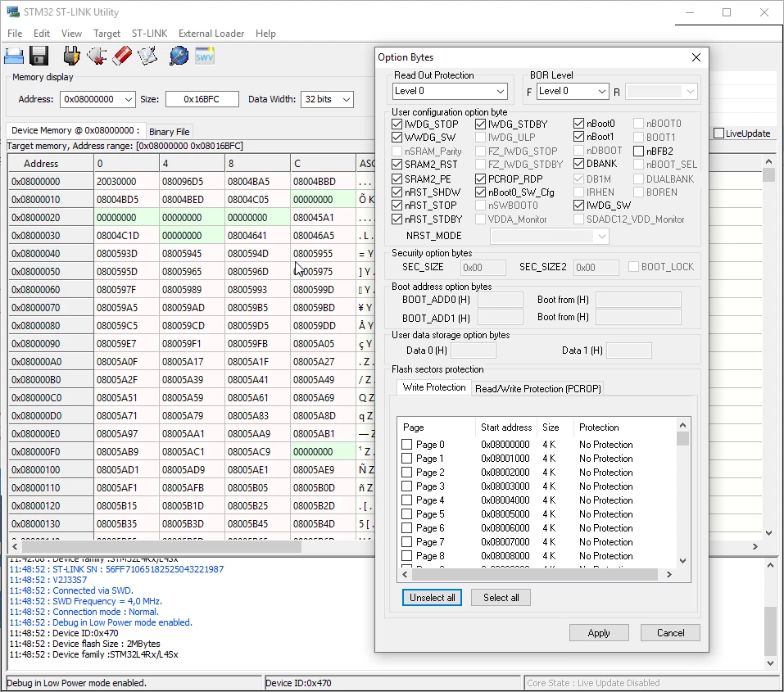
Task: Toggle the nRST_STDBY checkbox
Action: (397, 219)
